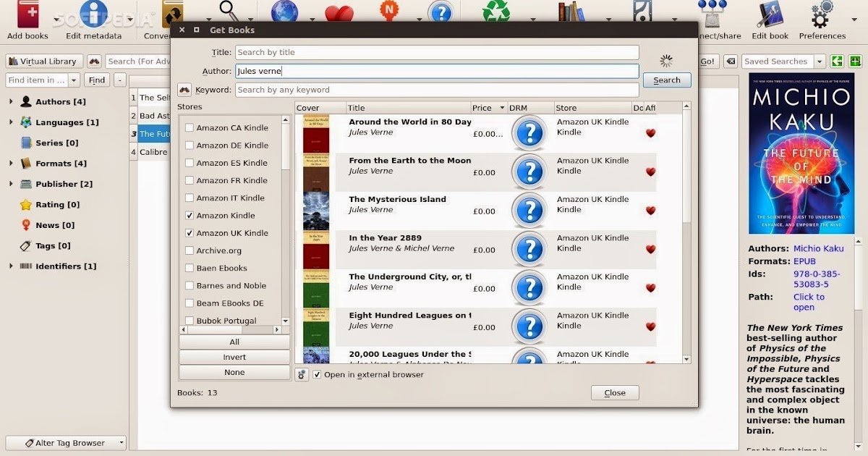Close the Get Books dialog with Close

615,392
